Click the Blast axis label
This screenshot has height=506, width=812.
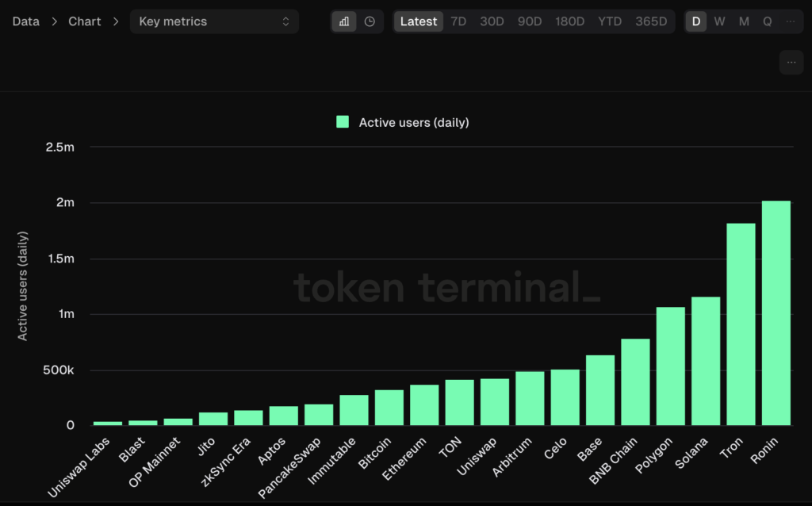tap(132, 449)
